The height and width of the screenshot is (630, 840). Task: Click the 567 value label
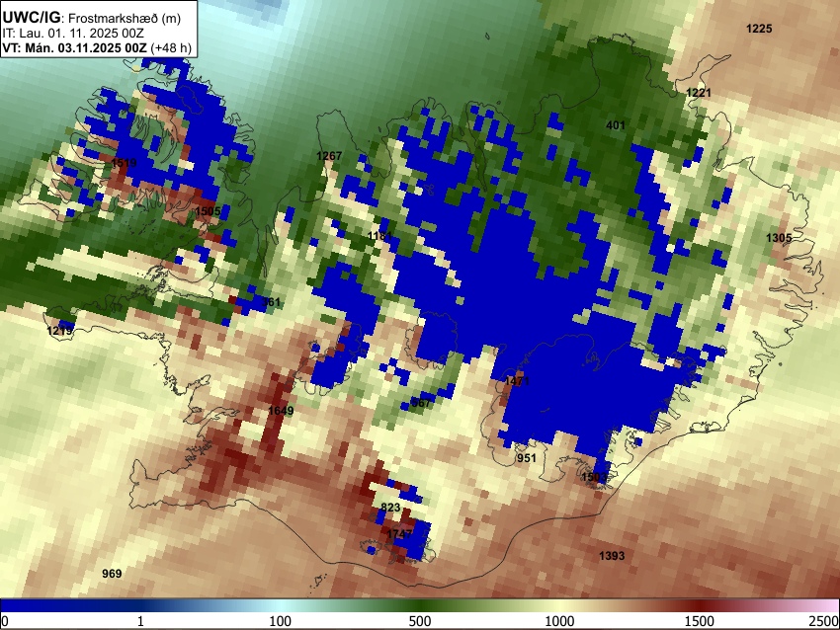pos(421,403)
